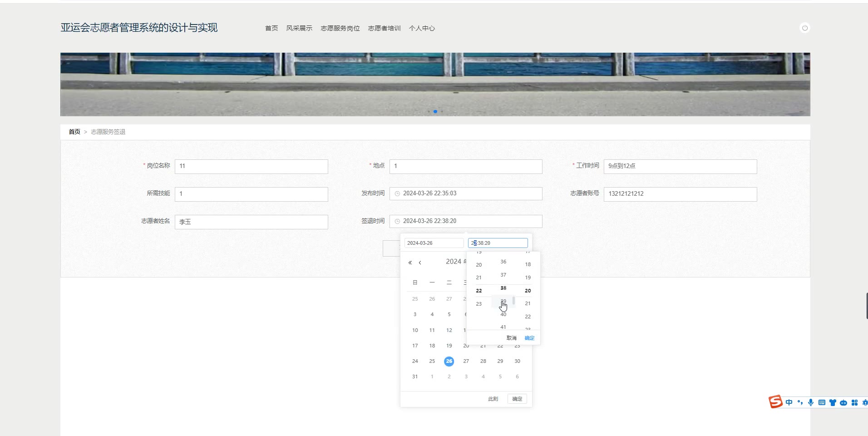Open 个人中心 in navigation menu
This screenshot has height=436, width=868.
(422, 28)
